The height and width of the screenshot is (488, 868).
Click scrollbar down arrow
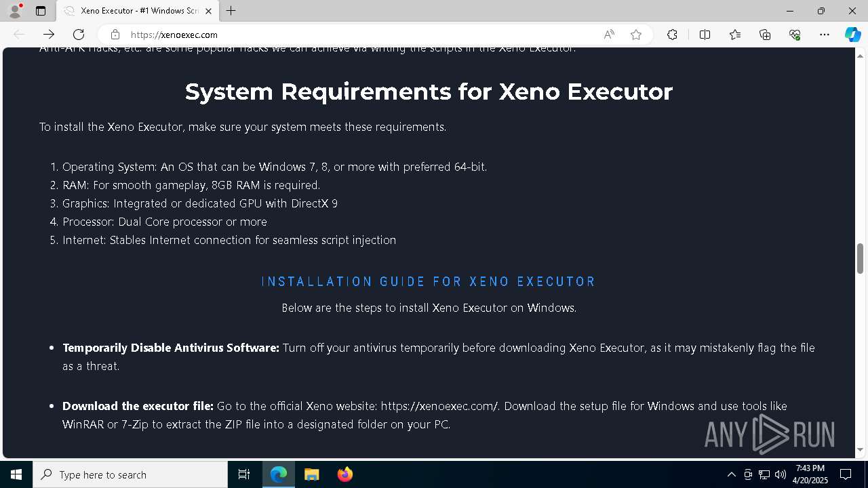pyautogui.click(x=861, y=450)
